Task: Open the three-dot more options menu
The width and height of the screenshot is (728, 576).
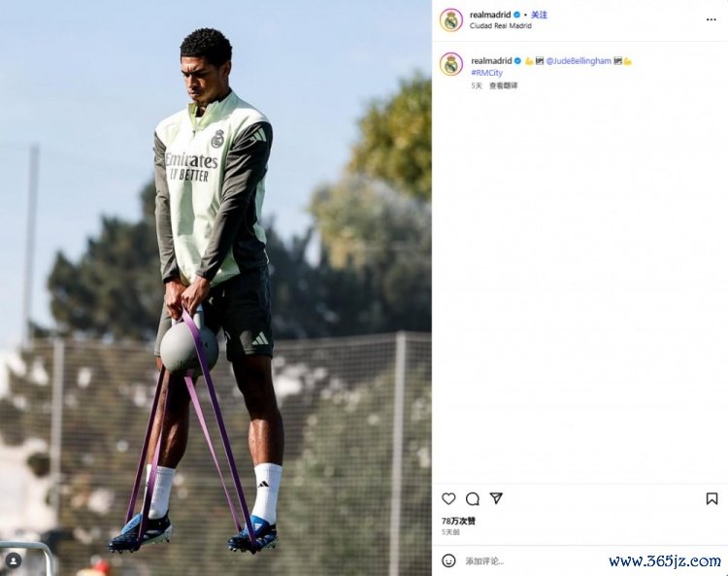Action: 711,19
